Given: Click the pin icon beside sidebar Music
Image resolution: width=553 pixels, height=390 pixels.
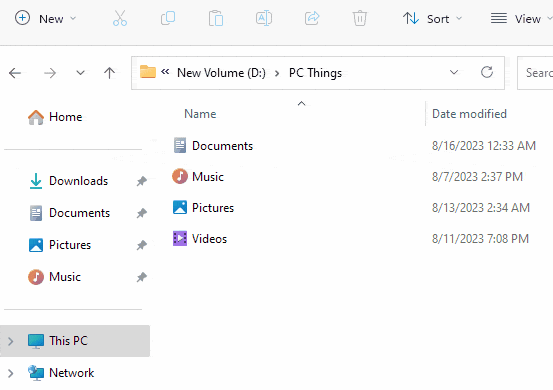Looking at the screenshot, I should point(142,277).
